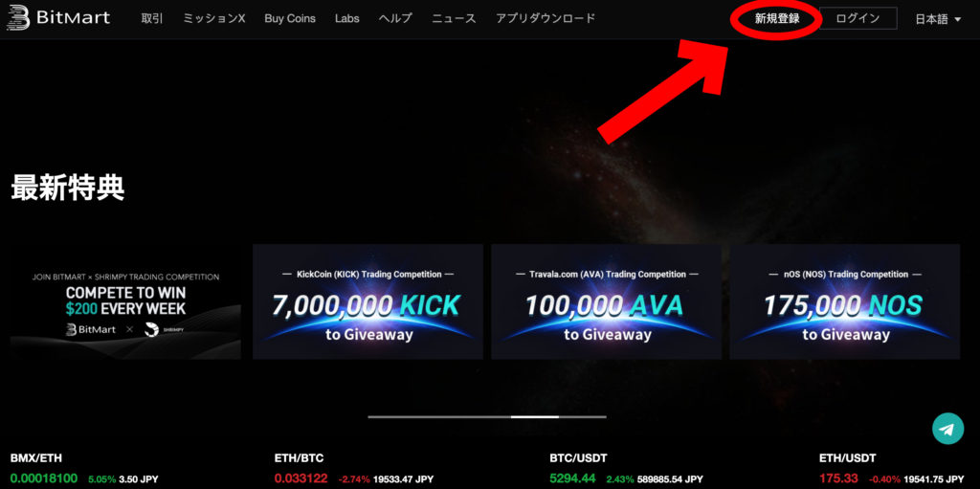
Task: Click the ログイン login button
Action: [857, 18]
